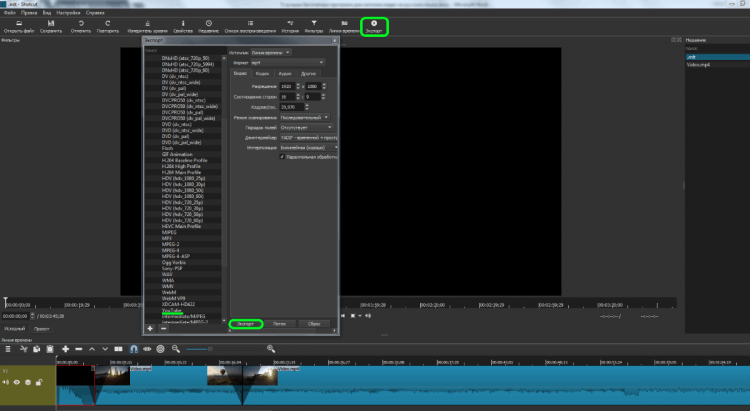Redo with the Повторить toolbar icon
The width and height of the screenshot is (750, 411).
[108, 26]
